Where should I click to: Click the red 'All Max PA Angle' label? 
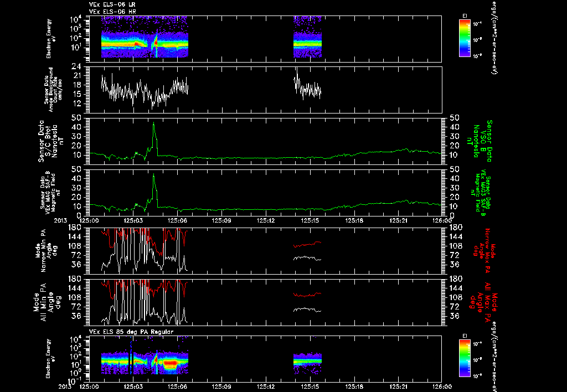(x=483, y=302)
